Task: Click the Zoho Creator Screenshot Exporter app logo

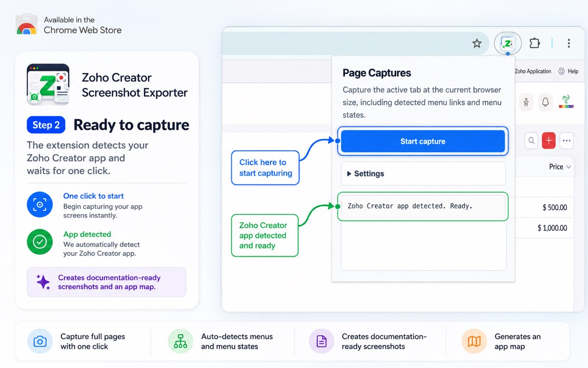Action: [48, 85]
